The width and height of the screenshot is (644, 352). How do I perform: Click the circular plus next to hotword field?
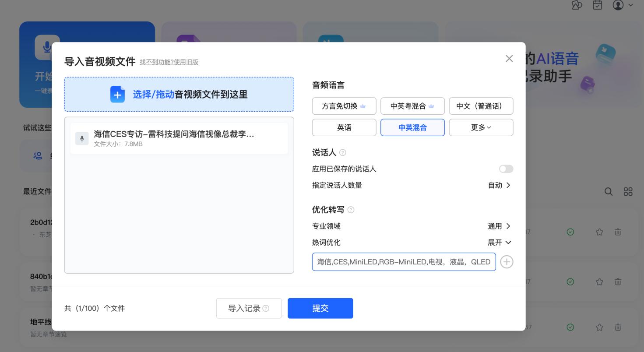(x=507, y=262)
